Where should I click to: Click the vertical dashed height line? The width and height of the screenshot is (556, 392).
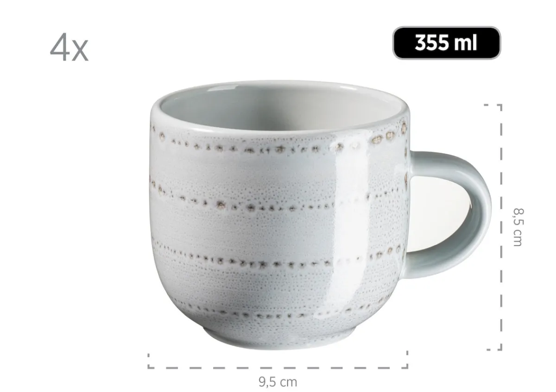tap(500, 227)
